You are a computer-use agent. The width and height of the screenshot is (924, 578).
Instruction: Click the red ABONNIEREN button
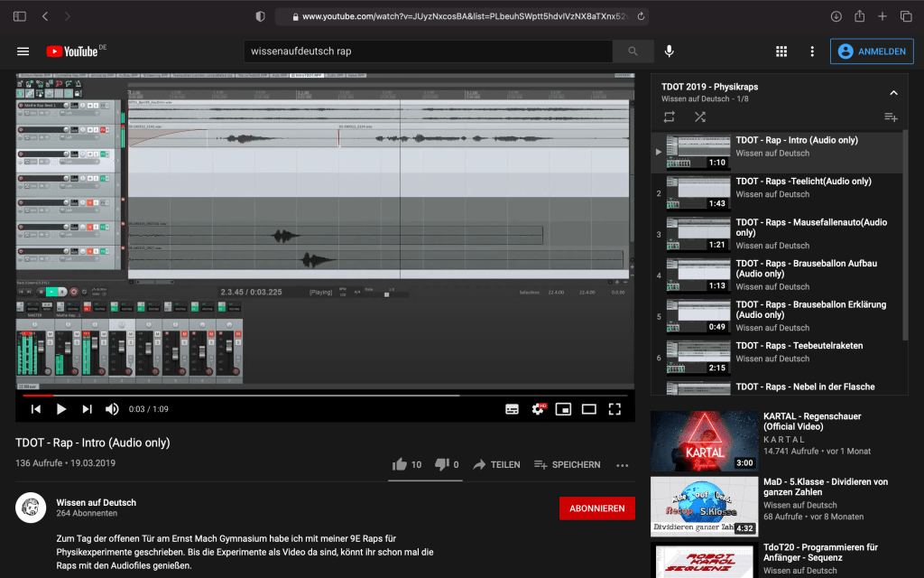[x=596, y=508]
